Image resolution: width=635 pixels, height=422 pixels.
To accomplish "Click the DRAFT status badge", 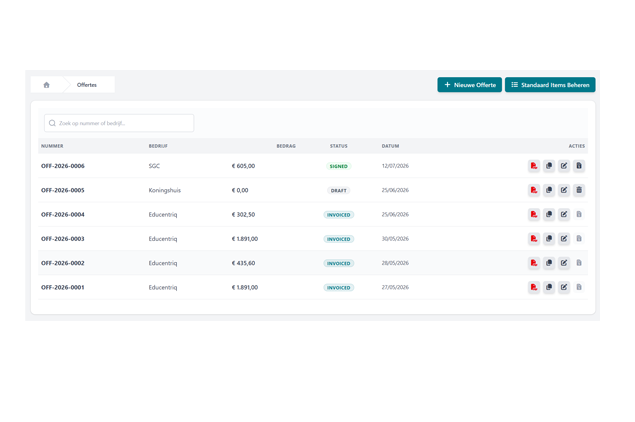I will [339, 190].
